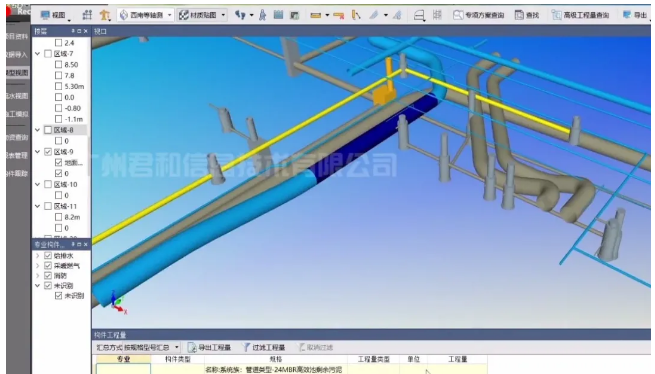Enable the -0.80 level checkbox
The image size is (655, 374).
58,108
